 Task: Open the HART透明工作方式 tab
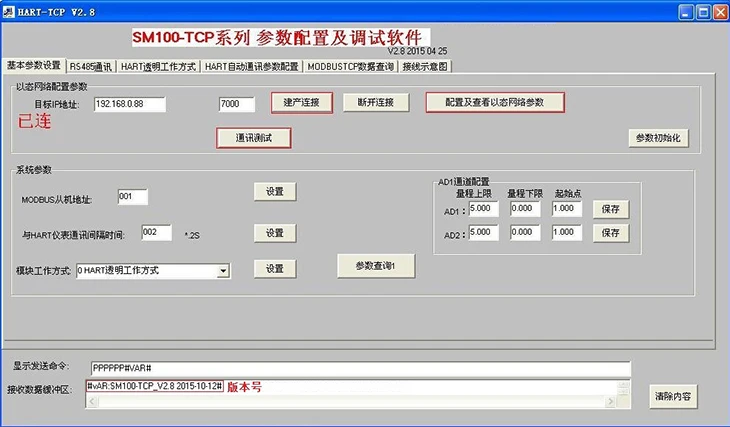(158, 67)
